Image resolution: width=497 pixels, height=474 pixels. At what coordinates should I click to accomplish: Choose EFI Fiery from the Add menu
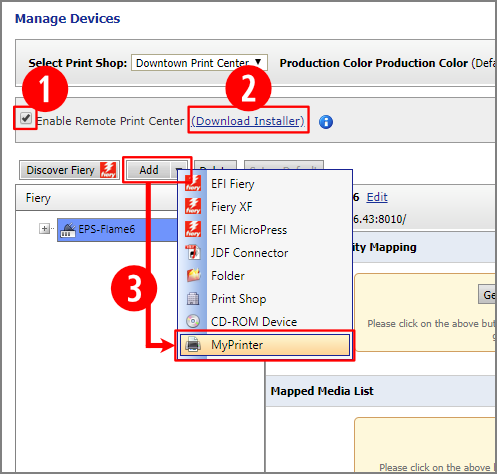coord(265,184)
